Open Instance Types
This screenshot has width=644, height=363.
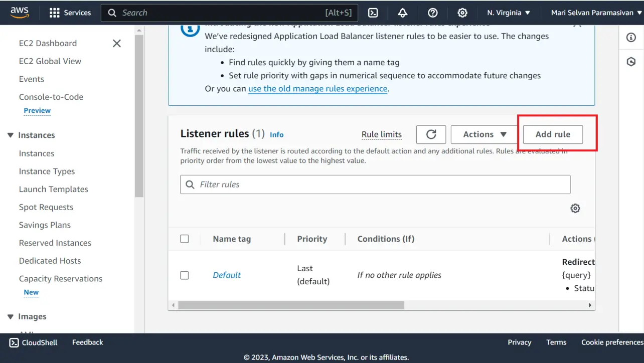click(x=47, y=171)
